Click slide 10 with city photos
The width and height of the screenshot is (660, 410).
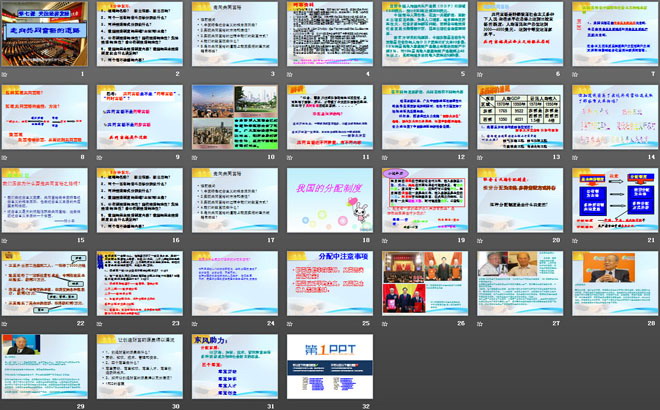(x=234, y=116)
